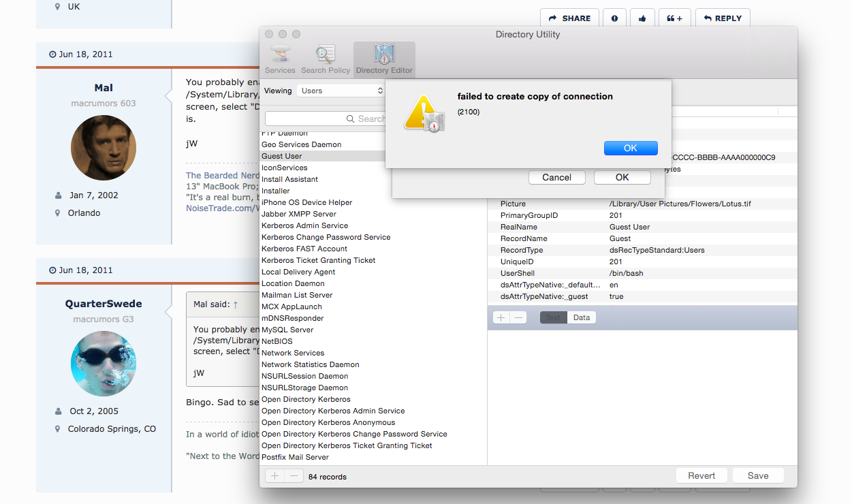Open the Services toolbar icon
Image resolution: width=852 pixels, height=504 pixels.
(x=280, y=59)
